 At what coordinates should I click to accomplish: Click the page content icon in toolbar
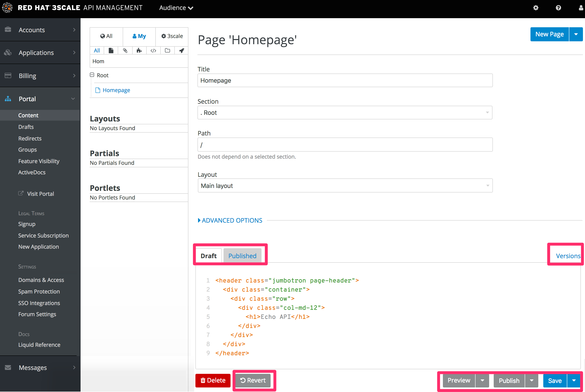[x=111, y=51]
